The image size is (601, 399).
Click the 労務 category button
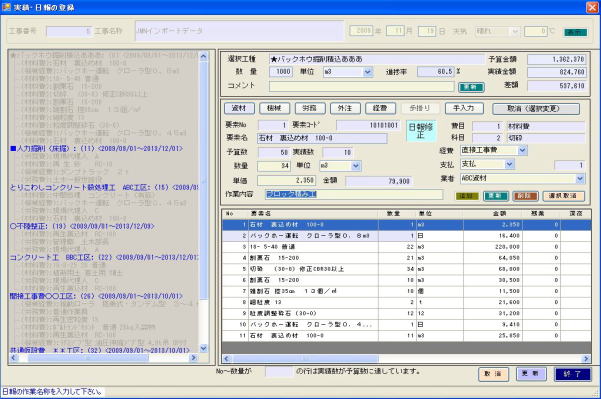pyautogui.click(x=310, y=108)
